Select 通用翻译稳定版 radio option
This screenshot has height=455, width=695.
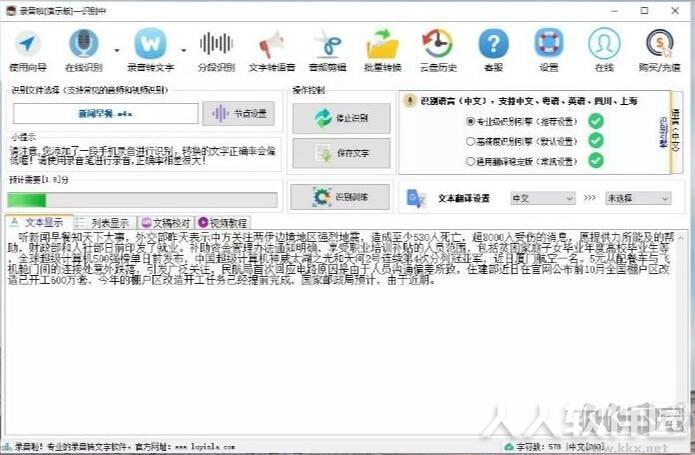click(x=521, y=161)
